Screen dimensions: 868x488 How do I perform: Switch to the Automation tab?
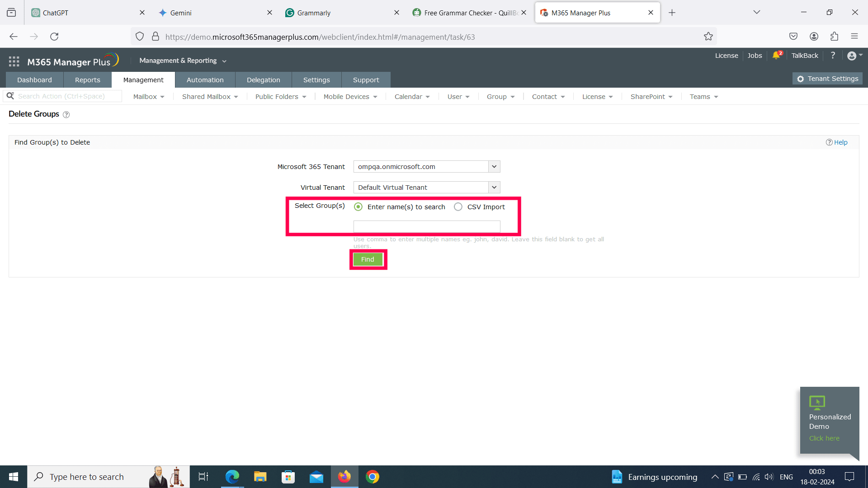pyautogui.click(x=205, y=80)
